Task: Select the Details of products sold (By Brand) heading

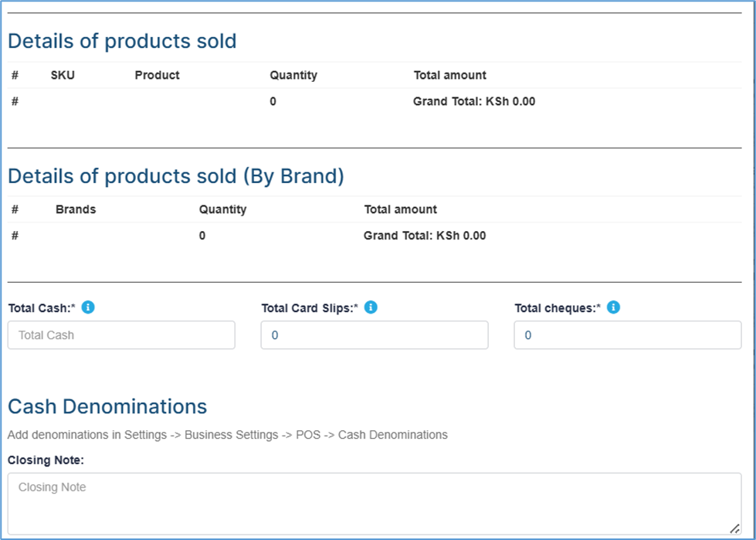Action: (x=176, y=176)
